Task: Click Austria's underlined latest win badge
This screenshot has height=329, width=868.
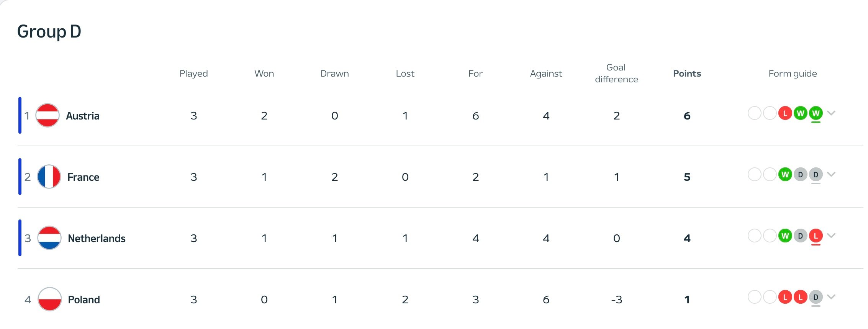Action: click(x=816, y=113)
